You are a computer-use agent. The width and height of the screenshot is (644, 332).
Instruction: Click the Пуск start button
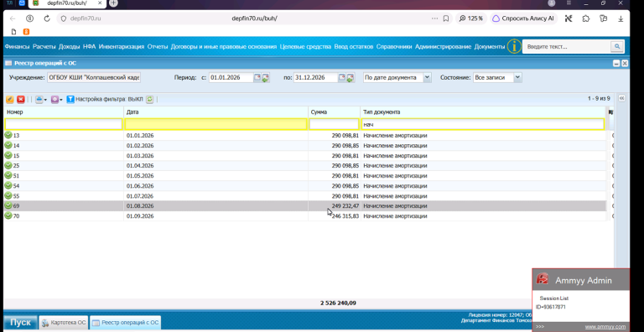coord(20,323)
